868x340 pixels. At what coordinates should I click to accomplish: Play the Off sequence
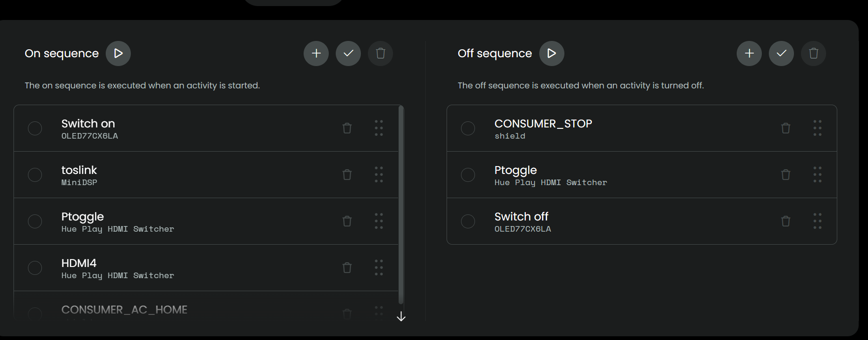(551, 53)
